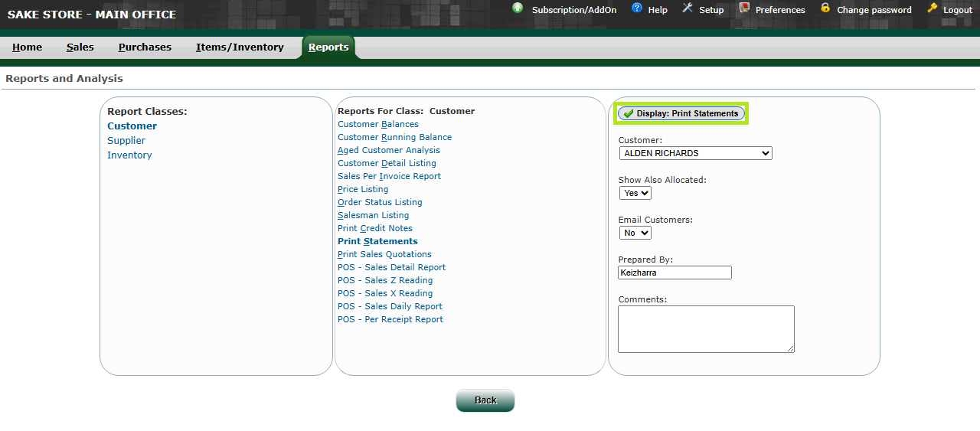Expand the Show Also Allocated dropdown

click(635, 193)
